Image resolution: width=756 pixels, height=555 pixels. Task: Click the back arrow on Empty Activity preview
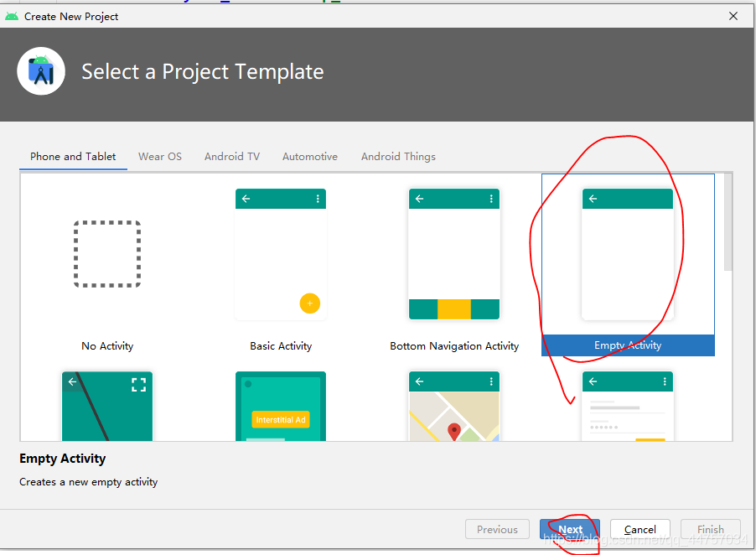point(592,199)
